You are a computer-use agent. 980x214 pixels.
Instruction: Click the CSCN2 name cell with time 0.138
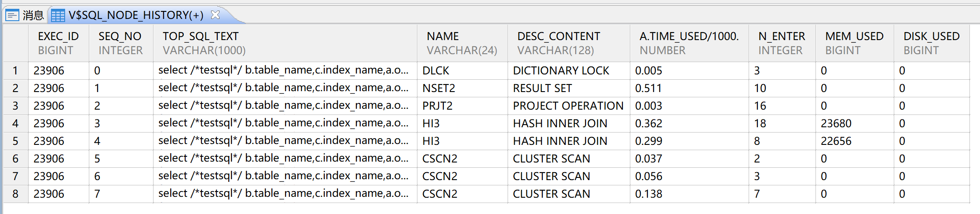462,194
